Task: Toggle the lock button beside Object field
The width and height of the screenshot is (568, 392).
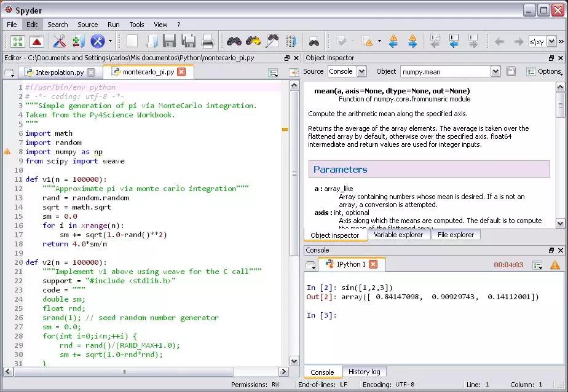Action: tap(511, 71)
